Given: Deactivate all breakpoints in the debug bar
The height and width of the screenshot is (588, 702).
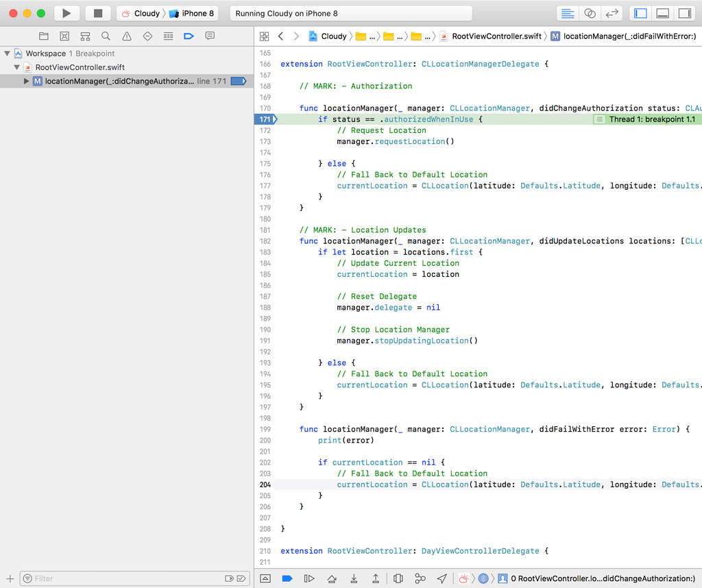Looking at the screenshot, I should 286,578.
